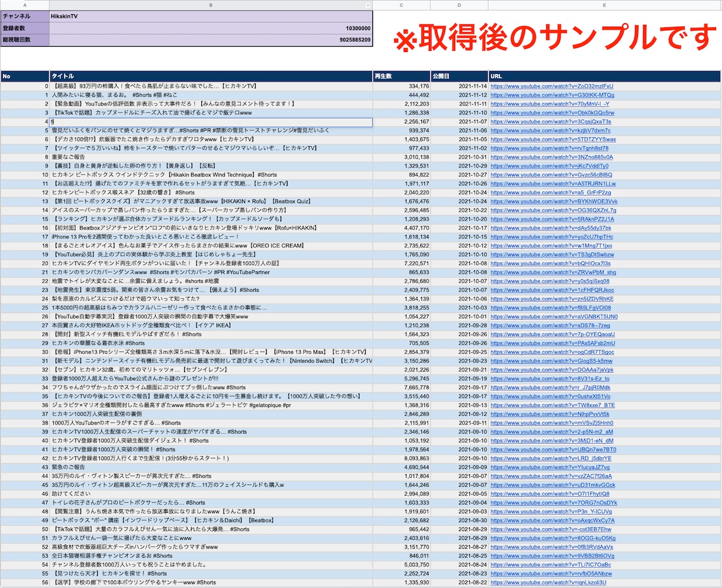Click the view count 7,665,778
Viewport: 722px width, 588px height.
coord(417,387)
